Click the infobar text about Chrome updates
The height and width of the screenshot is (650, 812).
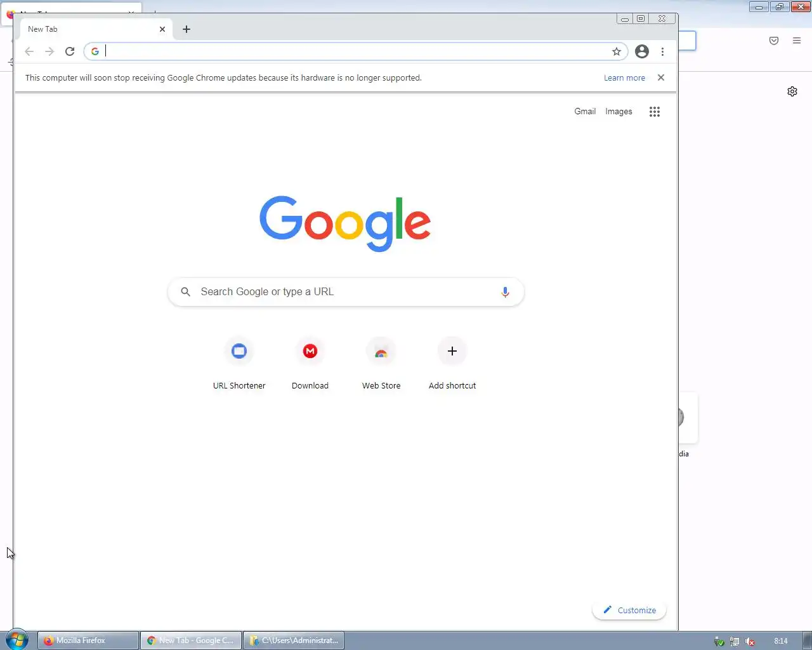(x=223, y=77)
